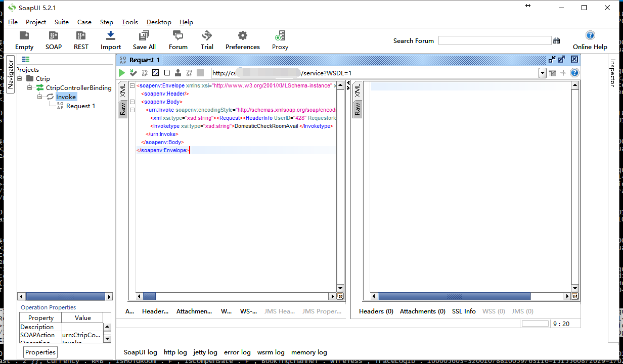Open the Project menu

click(x=36, y=22)
